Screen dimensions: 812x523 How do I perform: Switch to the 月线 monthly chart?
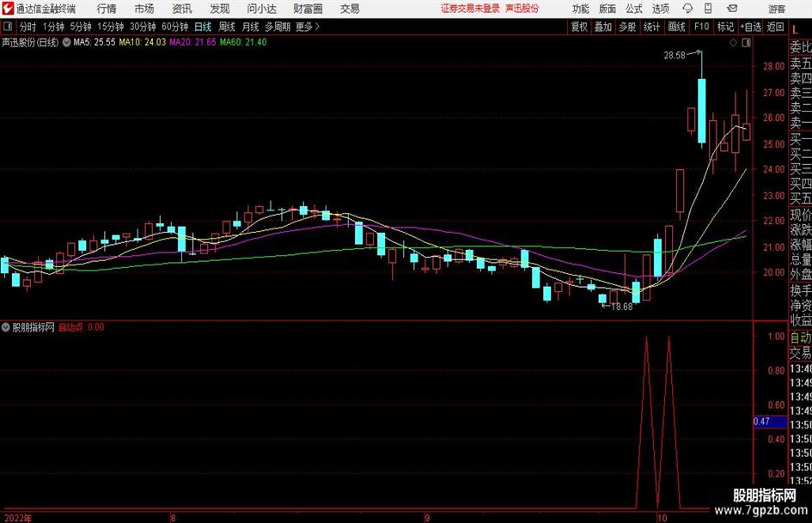tap(250, 27)
